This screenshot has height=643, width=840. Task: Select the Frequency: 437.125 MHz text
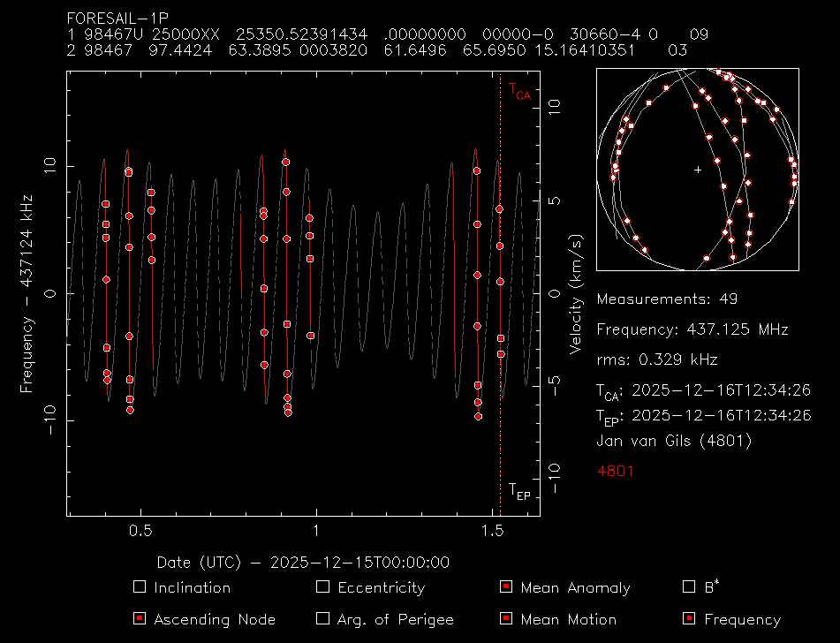click(x=692, y=329)
